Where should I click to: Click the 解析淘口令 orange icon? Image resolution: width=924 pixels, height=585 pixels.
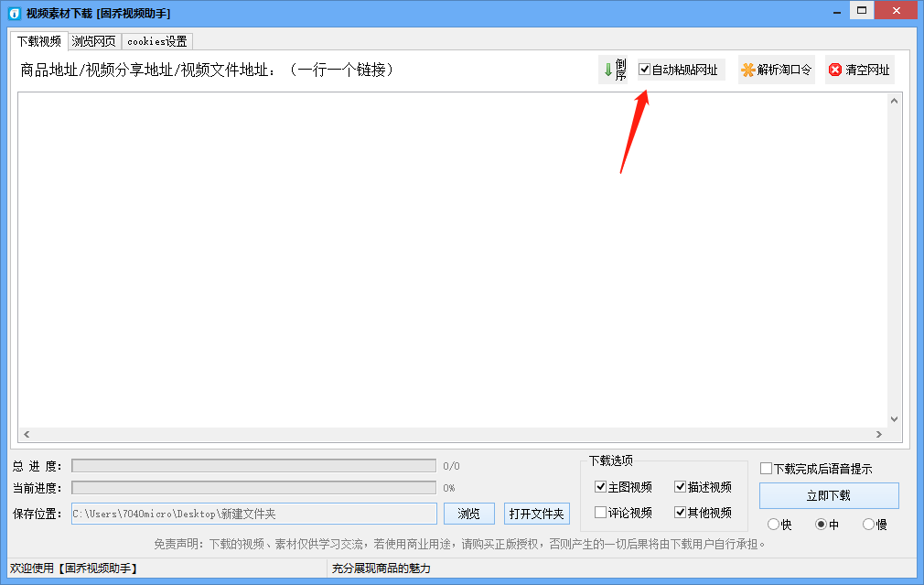point(747,69)
